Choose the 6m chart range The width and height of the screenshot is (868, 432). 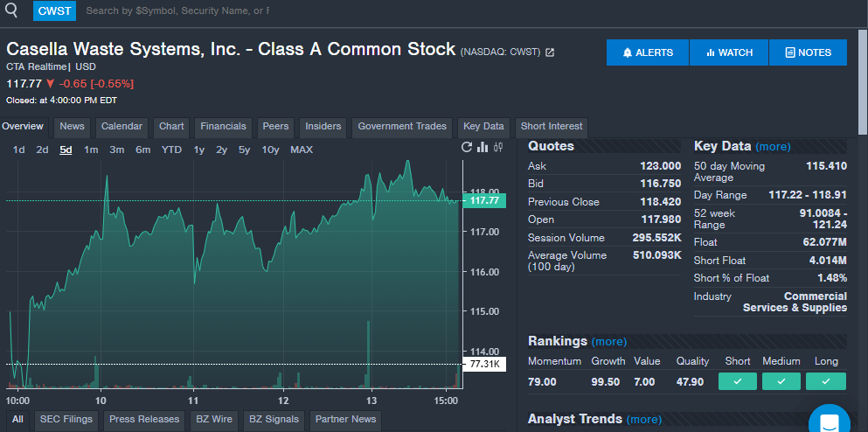coord(142,150)
